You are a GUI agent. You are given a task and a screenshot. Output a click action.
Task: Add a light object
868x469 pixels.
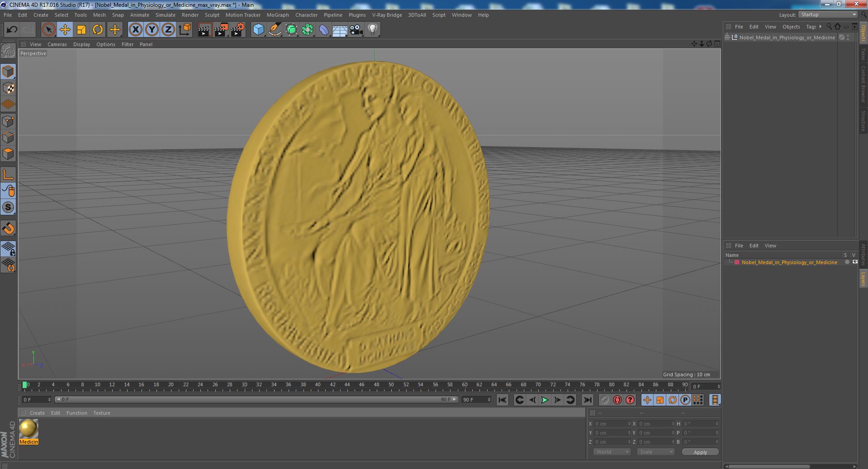373,30
